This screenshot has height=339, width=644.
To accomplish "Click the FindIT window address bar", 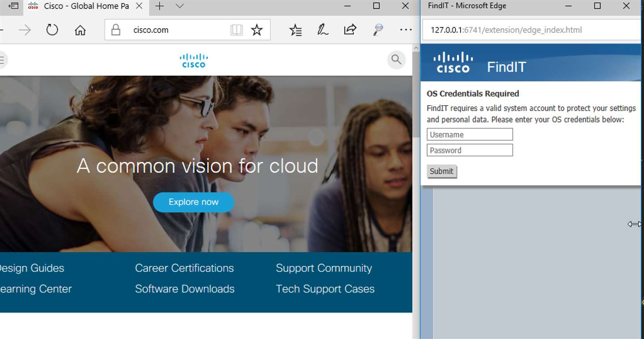I will 531,30.
